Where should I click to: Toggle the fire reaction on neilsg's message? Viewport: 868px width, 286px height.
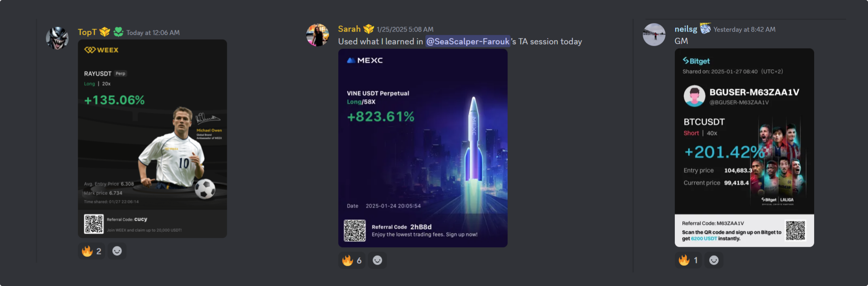pyautogui.click(x=689, y=260)
